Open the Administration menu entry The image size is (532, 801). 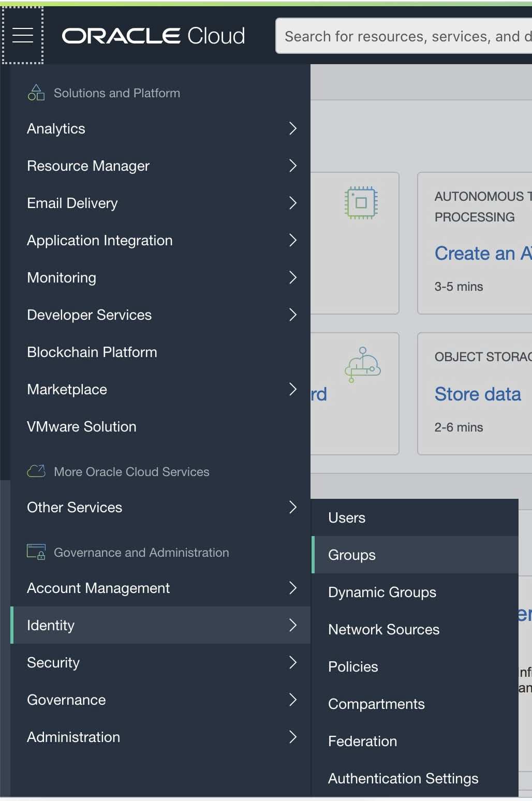pos(160,737)
